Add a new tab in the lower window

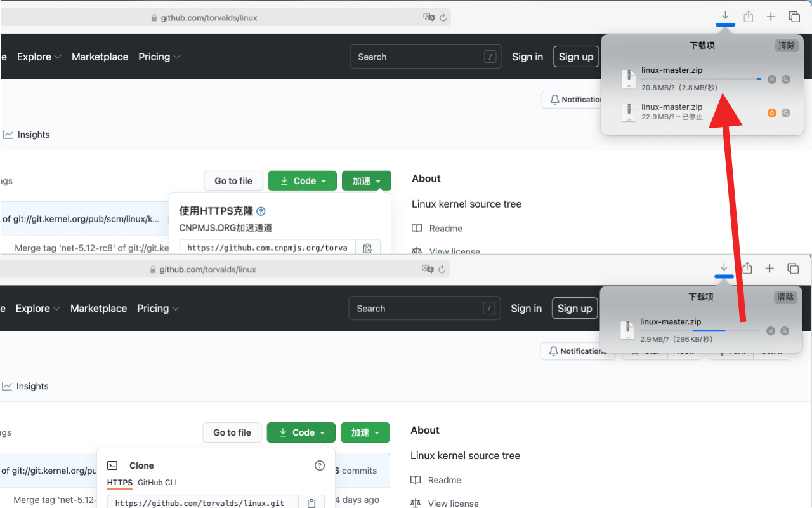coord(769,269)
